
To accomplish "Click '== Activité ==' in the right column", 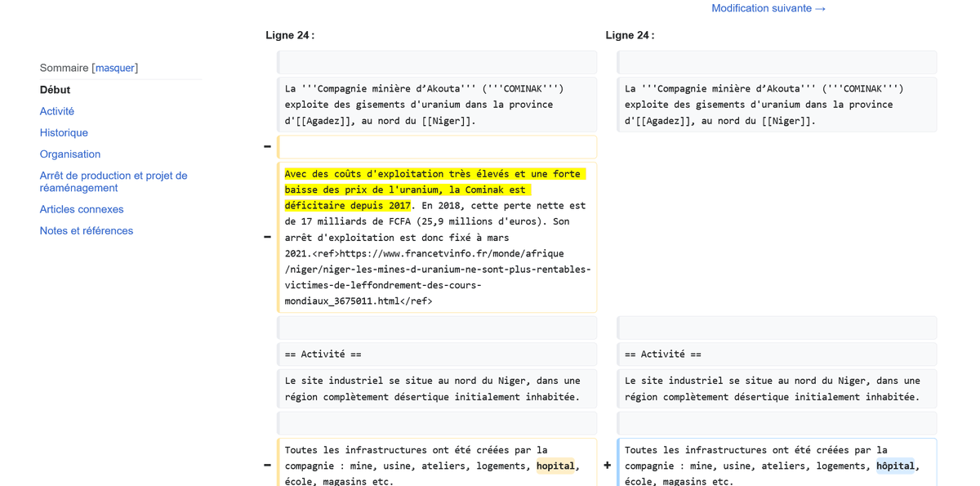I will (663, 354).
